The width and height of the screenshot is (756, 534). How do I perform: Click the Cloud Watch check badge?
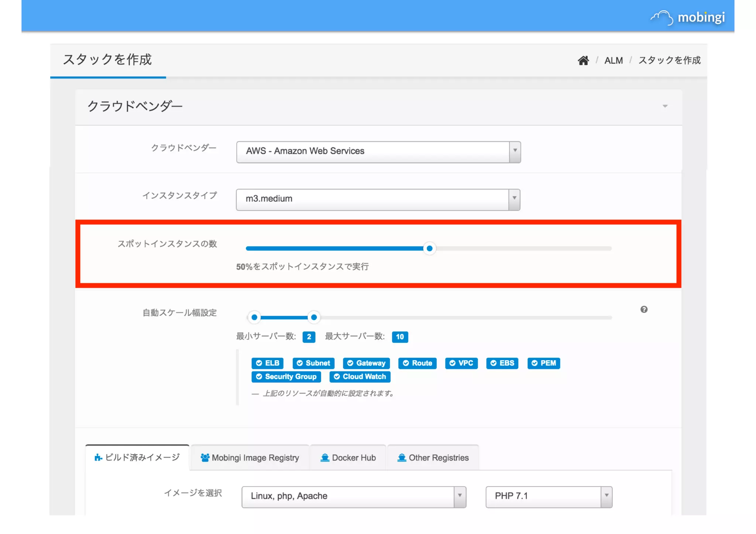coord(360,377)
